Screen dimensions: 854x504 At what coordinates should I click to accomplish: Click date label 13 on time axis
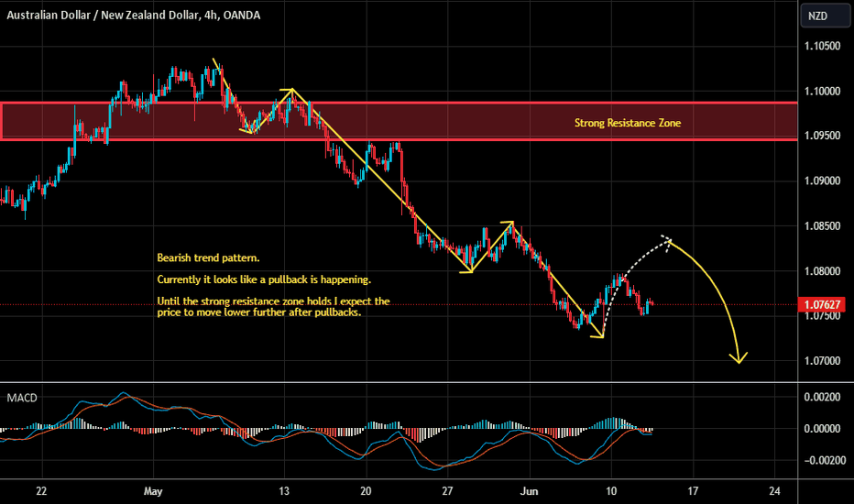coord(284,491)
